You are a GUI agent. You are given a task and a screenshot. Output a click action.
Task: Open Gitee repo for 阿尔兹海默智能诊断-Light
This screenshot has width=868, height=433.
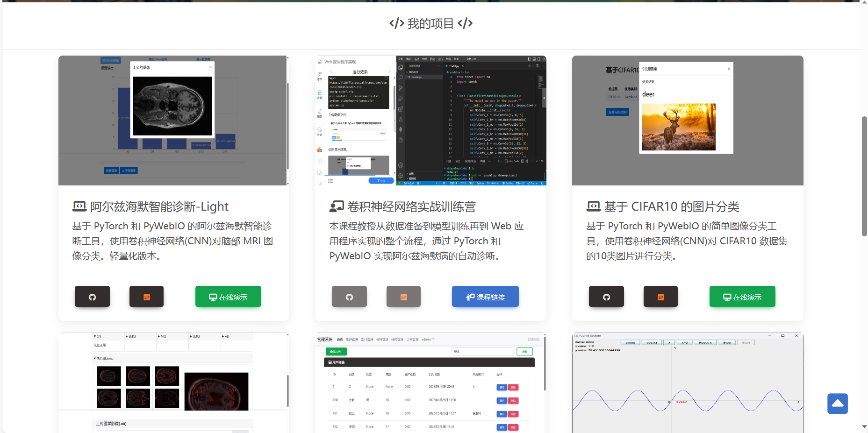(146, 297)
